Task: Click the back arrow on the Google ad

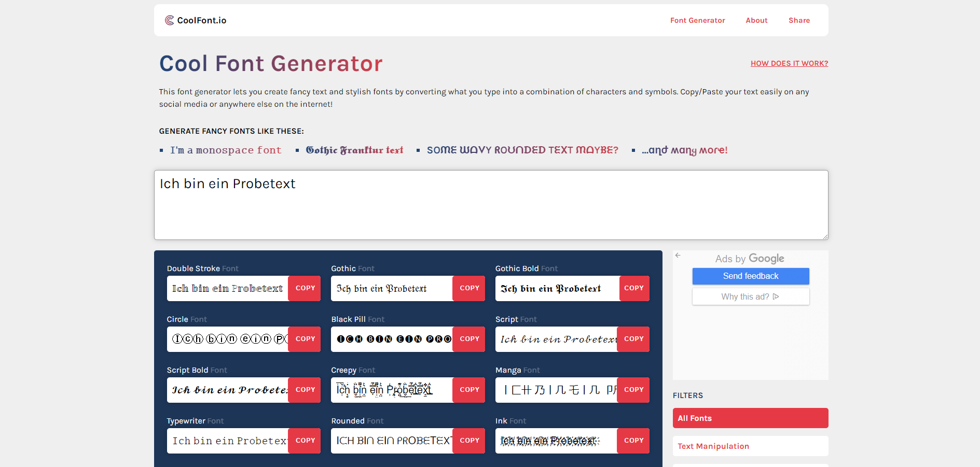Action: click(x=678, y=255)
